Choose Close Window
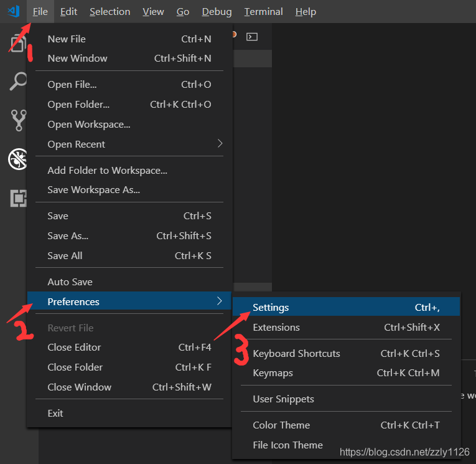Image resolution: width=476 pixels, height=464 pixels. [129, 387]
